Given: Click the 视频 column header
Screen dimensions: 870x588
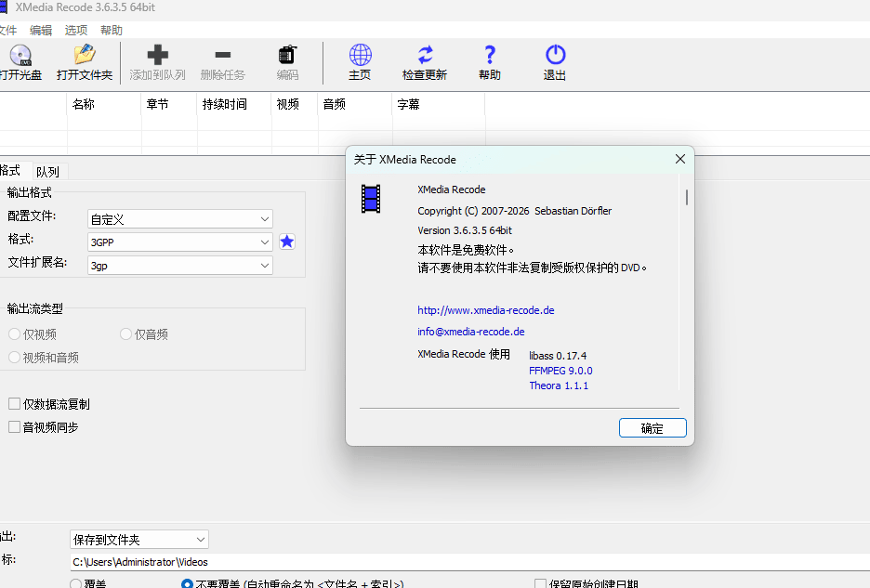Looking at the screenshot, I should 295,104.
